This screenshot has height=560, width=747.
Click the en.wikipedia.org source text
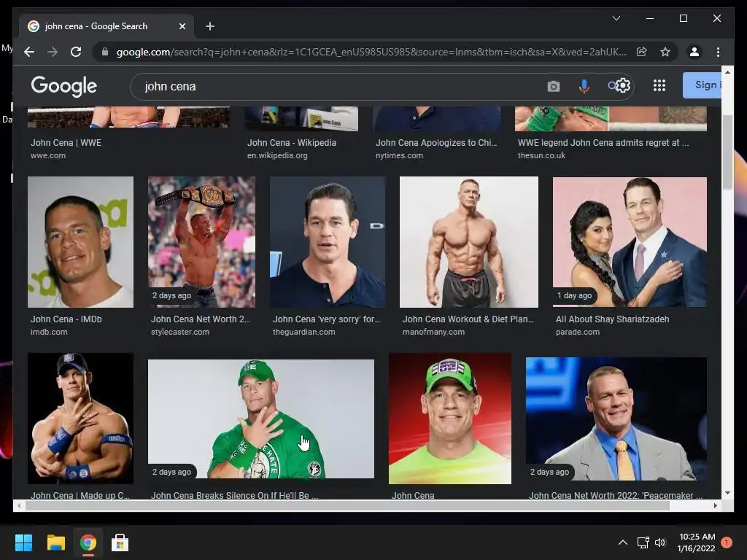[277, 155]
